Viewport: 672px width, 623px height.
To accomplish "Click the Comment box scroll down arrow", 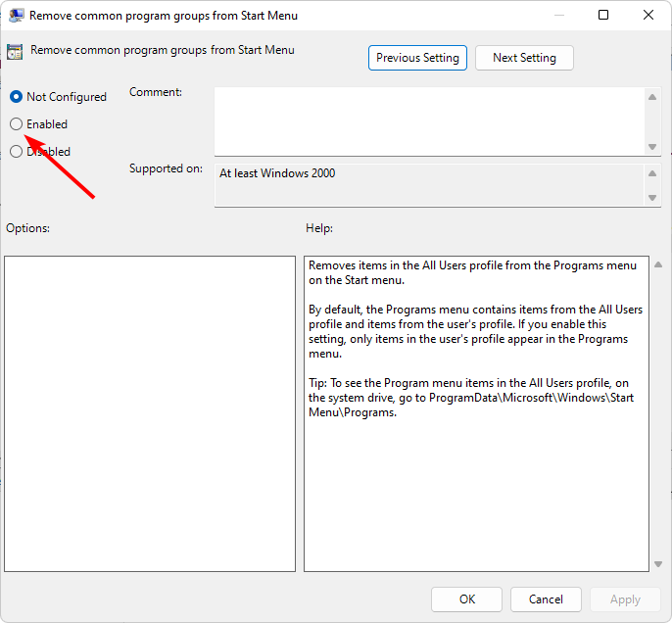I will (653, 147).
